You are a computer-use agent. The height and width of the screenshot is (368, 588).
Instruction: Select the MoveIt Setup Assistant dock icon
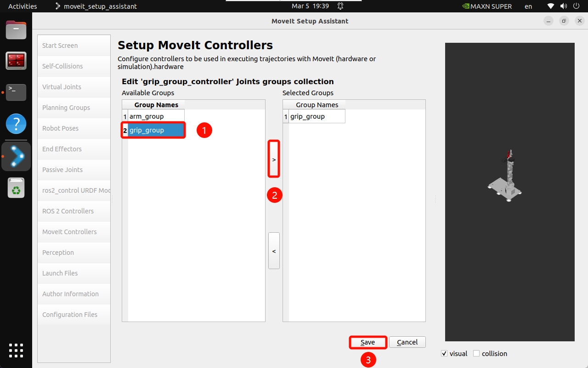16,156
